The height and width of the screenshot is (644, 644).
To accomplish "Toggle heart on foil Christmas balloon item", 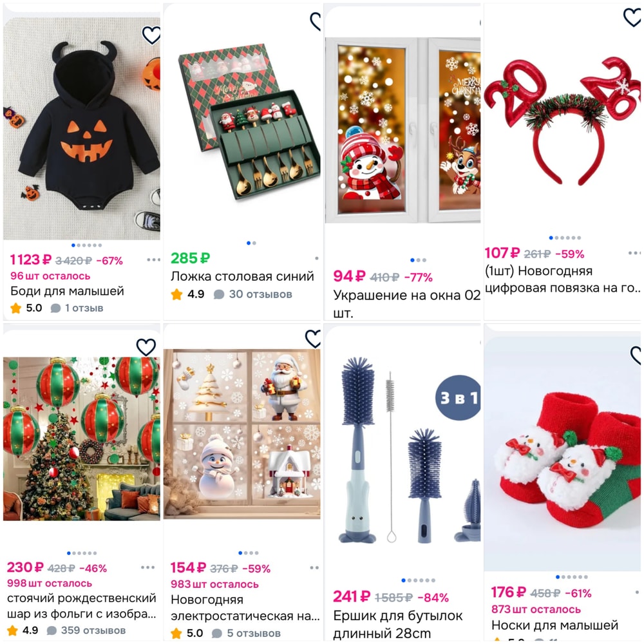I will pyautogui.click(x=146, y=347).
